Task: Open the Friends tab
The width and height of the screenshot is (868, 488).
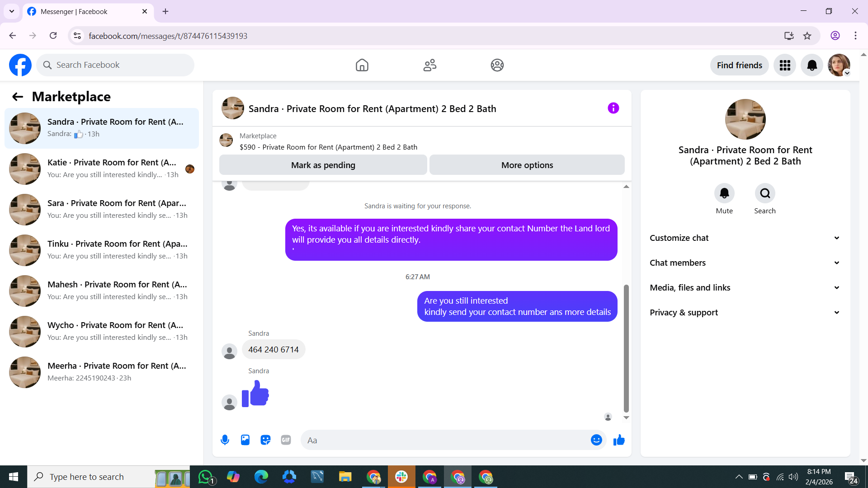Action: pos(429,66)
